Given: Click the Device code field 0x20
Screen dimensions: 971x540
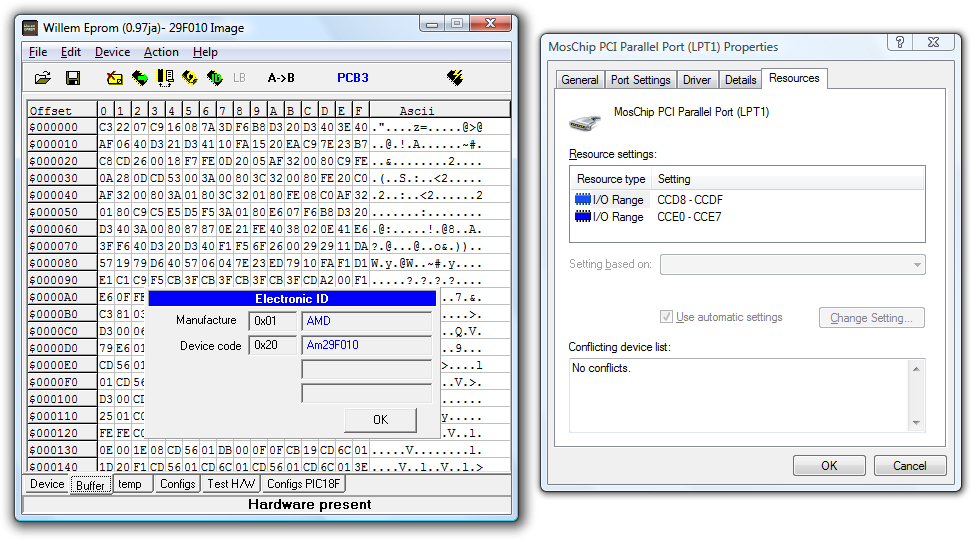Looking at the screenshot, I should point(272,345).
